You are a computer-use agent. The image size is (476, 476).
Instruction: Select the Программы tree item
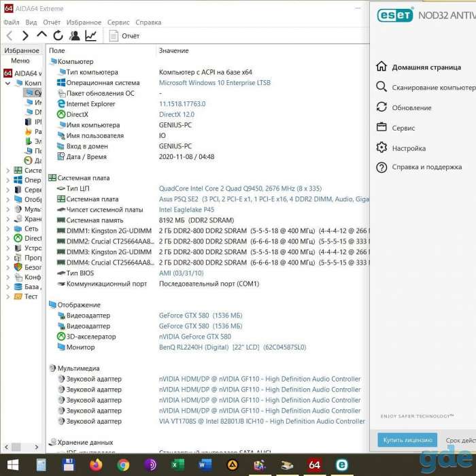pos(28,258)
